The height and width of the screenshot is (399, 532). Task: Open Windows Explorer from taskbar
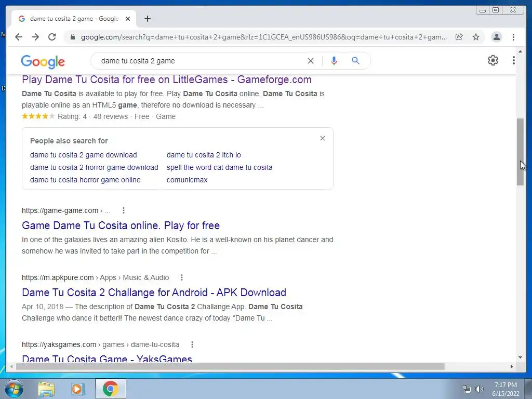tap(46, 389)
